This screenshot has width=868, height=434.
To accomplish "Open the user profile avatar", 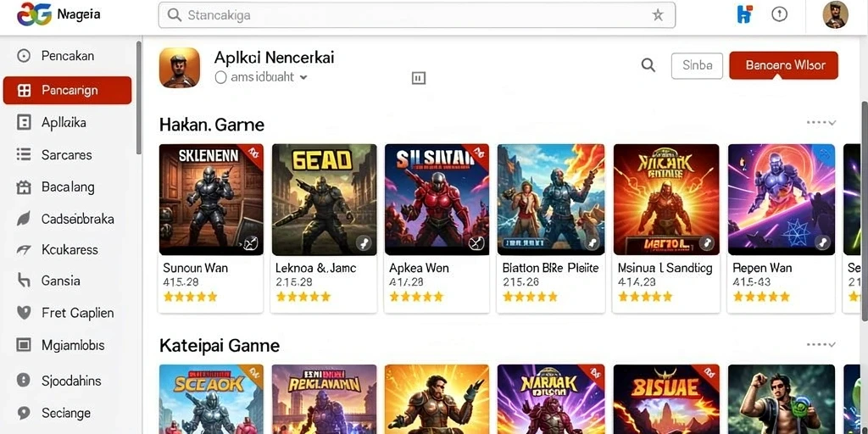I will 835,15.
